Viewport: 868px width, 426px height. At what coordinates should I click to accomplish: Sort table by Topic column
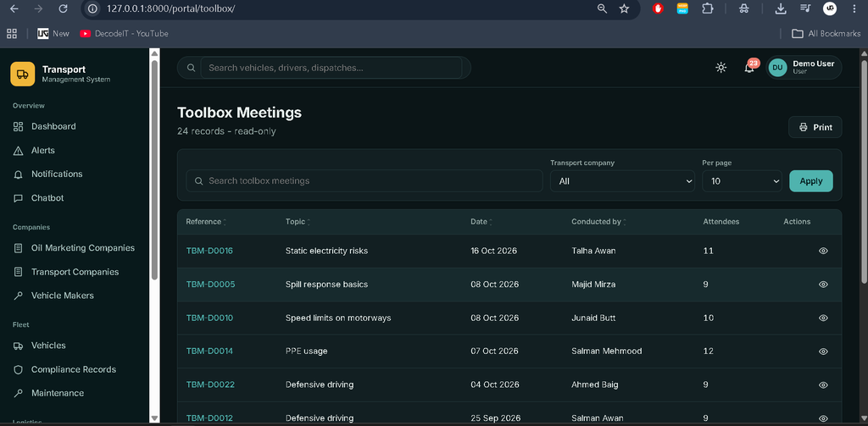[298, 221]
